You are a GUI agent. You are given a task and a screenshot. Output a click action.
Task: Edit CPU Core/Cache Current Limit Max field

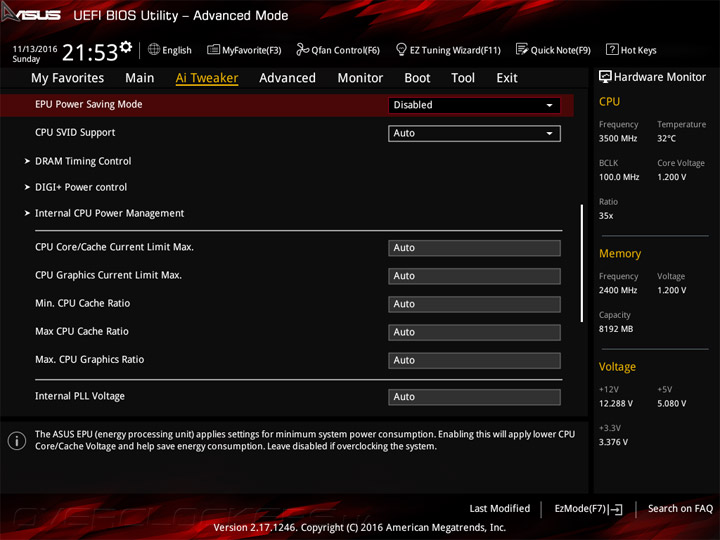pyautogui.click(x=474, y=248)
